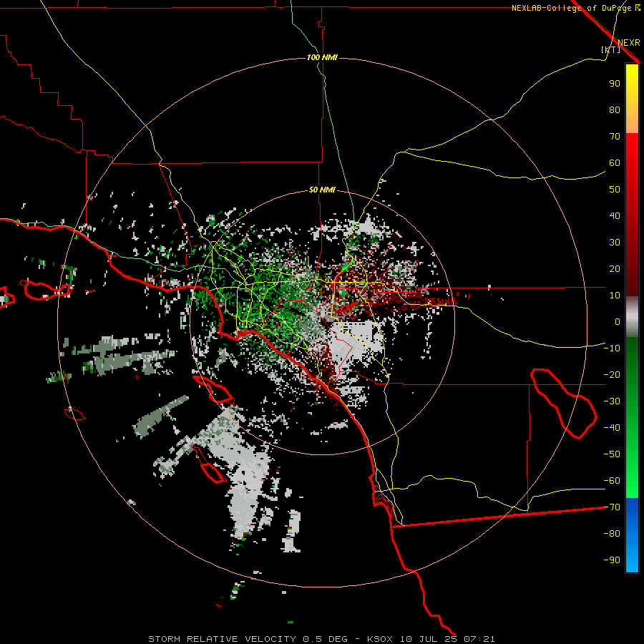The width and height of the screenshot is (644, 644).
Task: Click the 90 value on the velocity scale
Action: pos(615,84)
